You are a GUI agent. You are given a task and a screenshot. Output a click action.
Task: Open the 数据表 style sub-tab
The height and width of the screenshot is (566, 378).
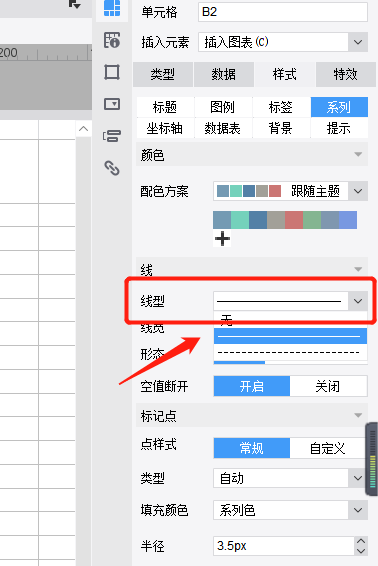tap(223, 128)
